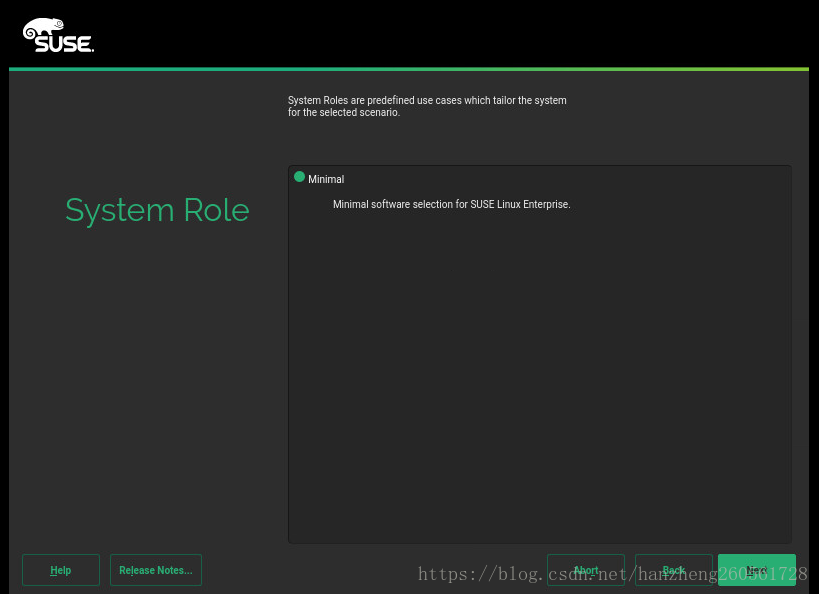
Task: Click the SUSE chameleon logo
Action: coord(58,36)
